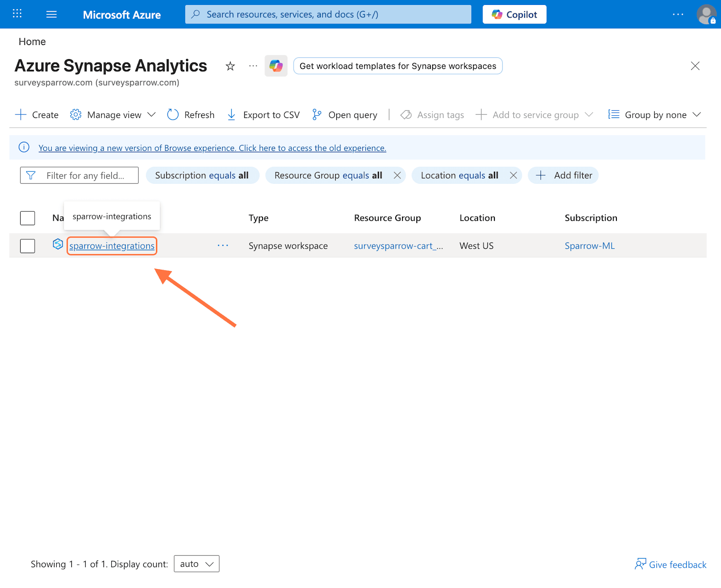Open the sparrow-integrations workspace link
This screenshot has height=588, width=721.
(x=112, y=246)
